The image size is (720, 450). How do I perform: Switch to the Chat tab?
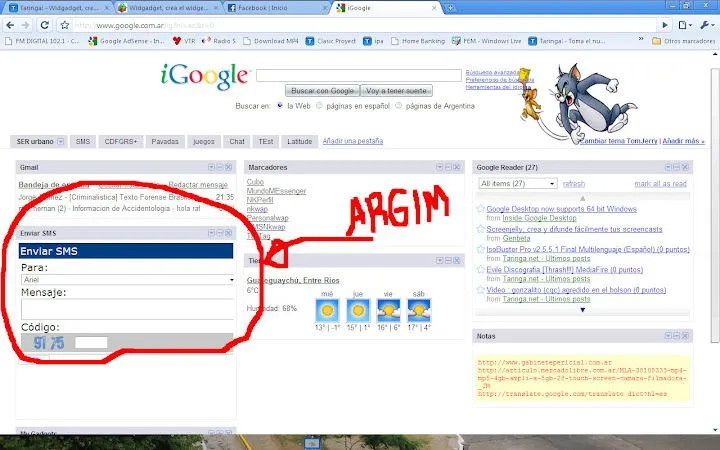(x=237, y=141)
